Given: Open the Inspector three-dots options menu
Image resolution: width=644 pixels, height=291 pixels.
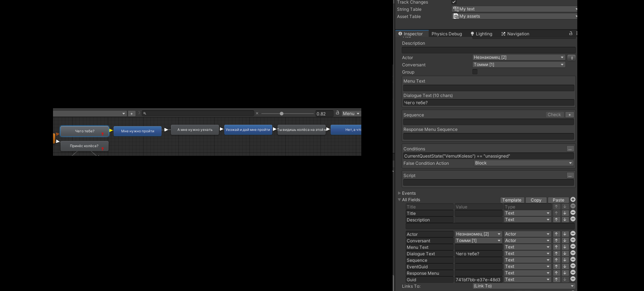Looking at the screenshot, I should [x=577, y=33].
